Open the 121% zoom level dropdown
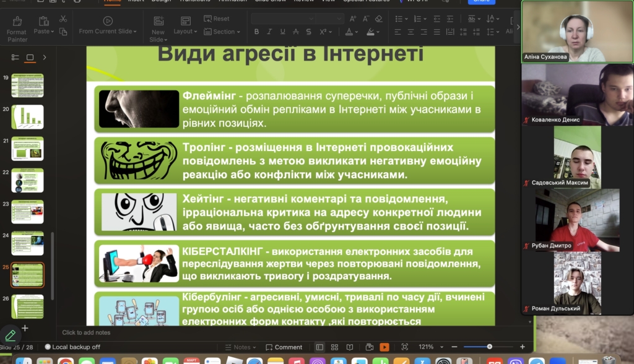The height and width of the screenshot is (364, 634). (430, 347)
